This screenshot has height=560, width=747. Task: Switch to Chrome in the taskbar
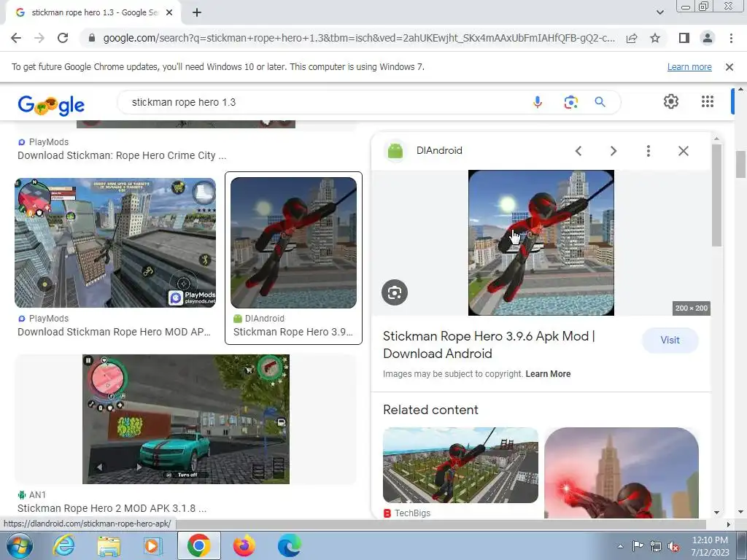(x=198, y=545)
